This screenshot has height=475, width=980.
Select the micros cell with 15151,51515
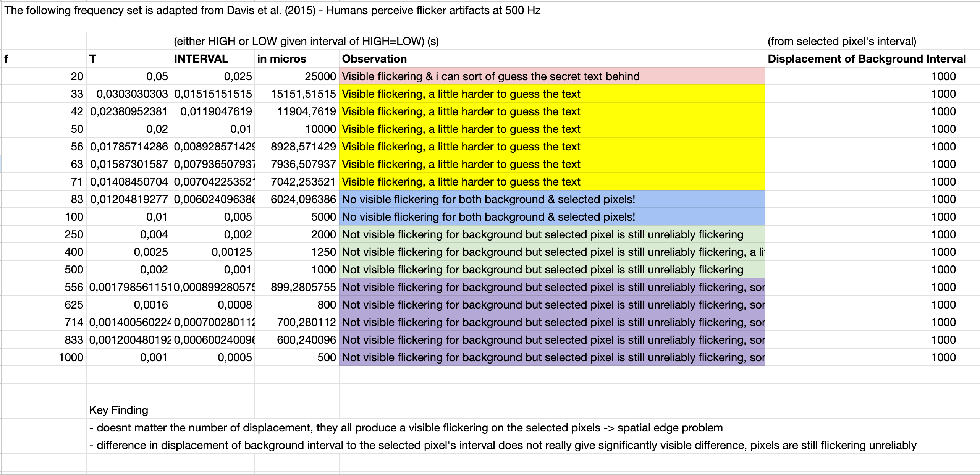tap(297, 94)
